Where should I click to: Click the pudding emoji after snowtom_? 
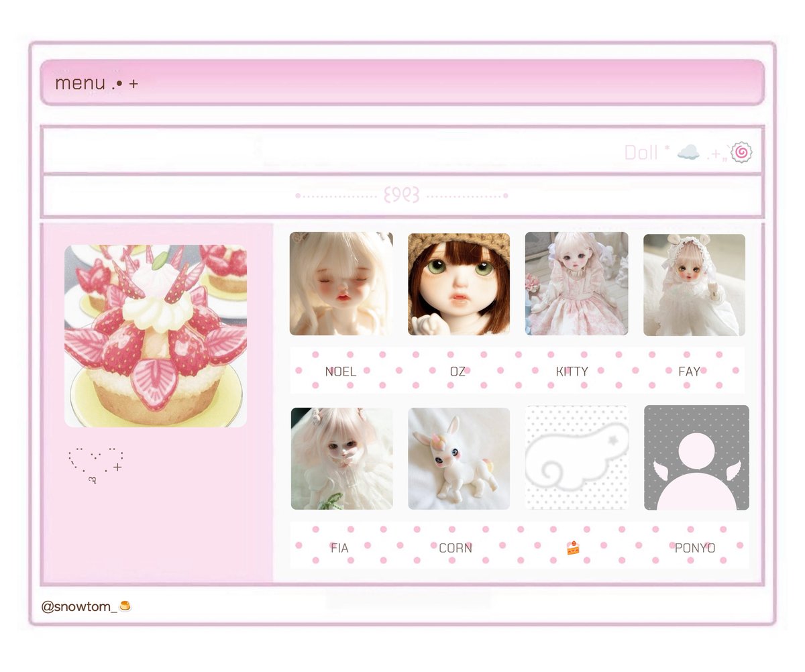tap(125, 606)
